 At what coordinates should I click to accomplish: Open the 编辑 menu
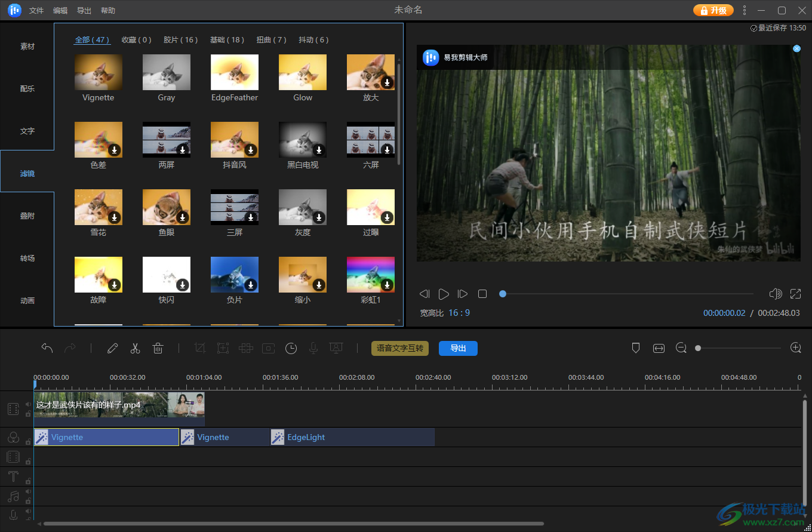point(60,11)
